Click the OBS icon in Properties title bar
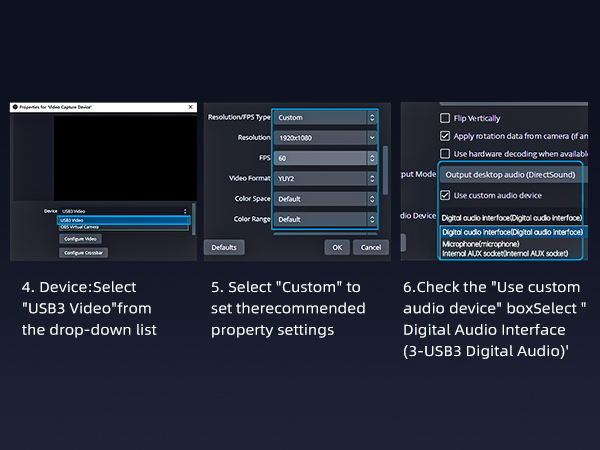Viewport: 600px width, 450px height. [x=14, y=106]
